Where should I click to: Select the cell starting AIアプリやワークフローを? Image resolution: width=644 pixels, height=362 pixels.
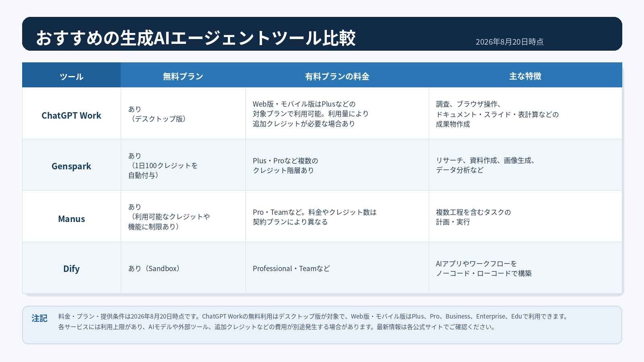tap(525, 268)
